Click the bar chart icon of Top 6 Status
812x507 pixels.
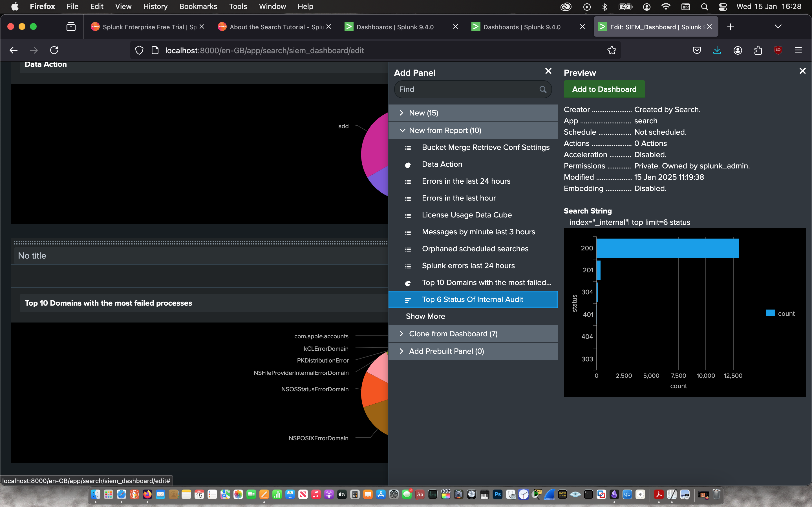click(408, 300)
